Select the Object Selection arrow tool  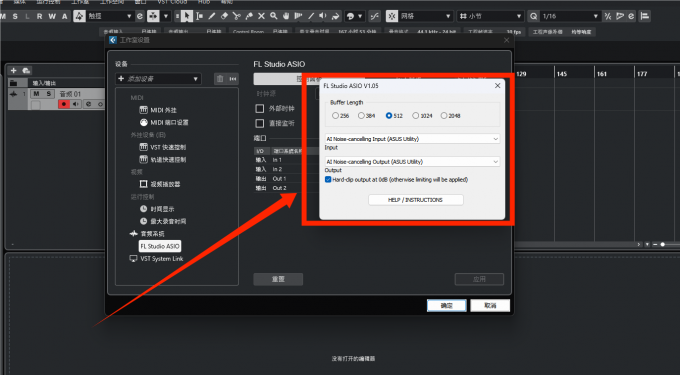[x=187, y=16]
